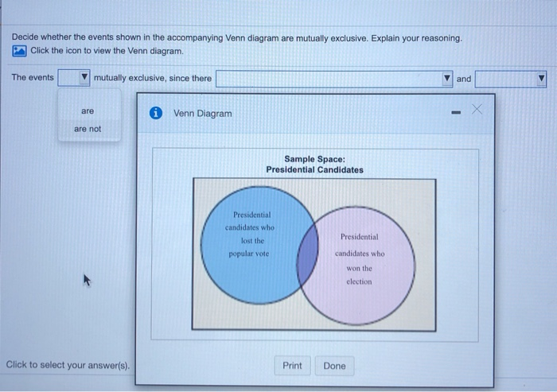
Task: Select the 'are' option
Action: pos(88,111)
